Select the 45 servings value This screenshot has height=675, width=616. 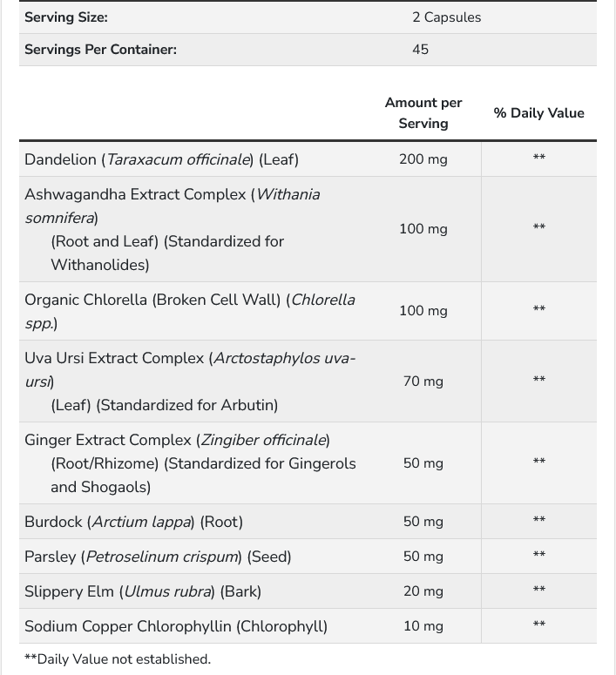tap(420, 50)
